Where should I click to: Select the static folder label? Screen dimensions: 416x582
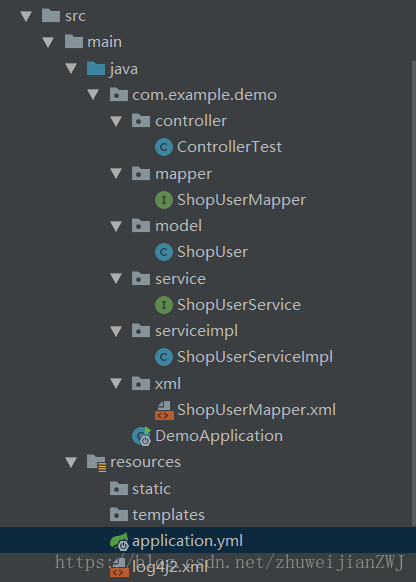click(x=151, y=489)
